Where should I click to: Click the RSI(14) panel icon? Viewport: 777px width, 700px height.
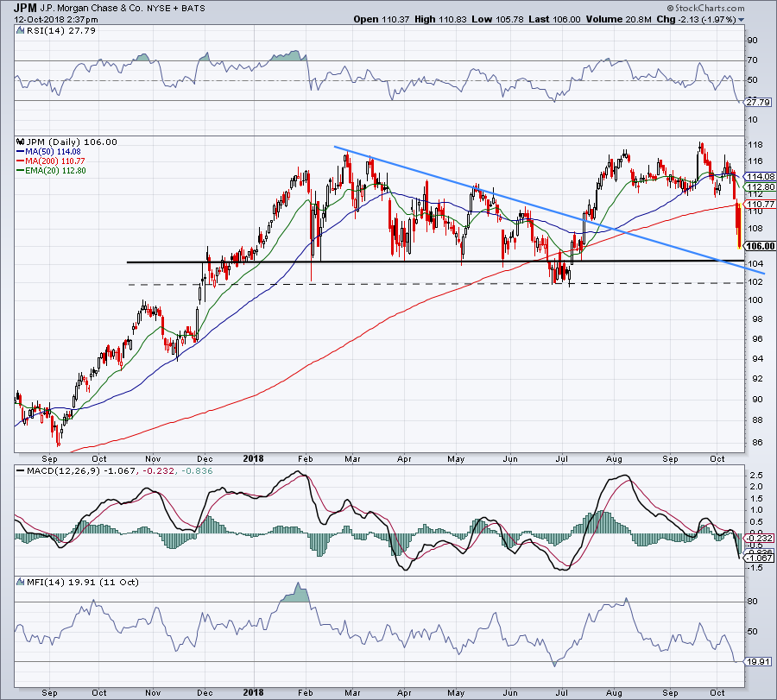click(21, 30)
